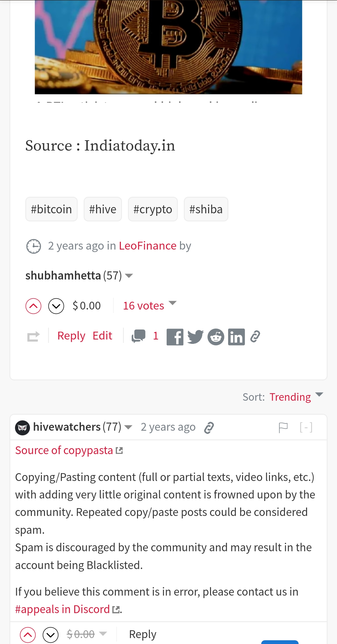The width and height of the screenshot is (337, 644).
Task: Share post on Twitter
Action: pos(195,337)
